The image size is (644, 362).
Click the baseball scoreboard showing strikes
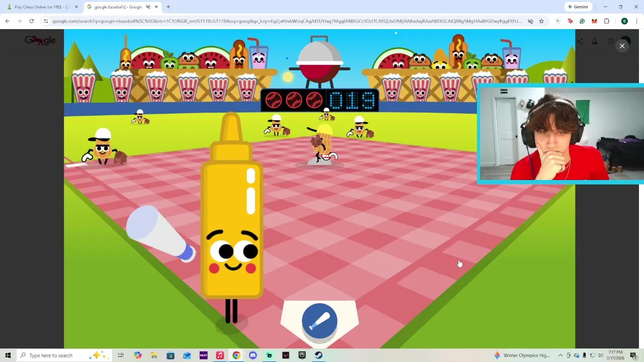(x=319, y=100)
